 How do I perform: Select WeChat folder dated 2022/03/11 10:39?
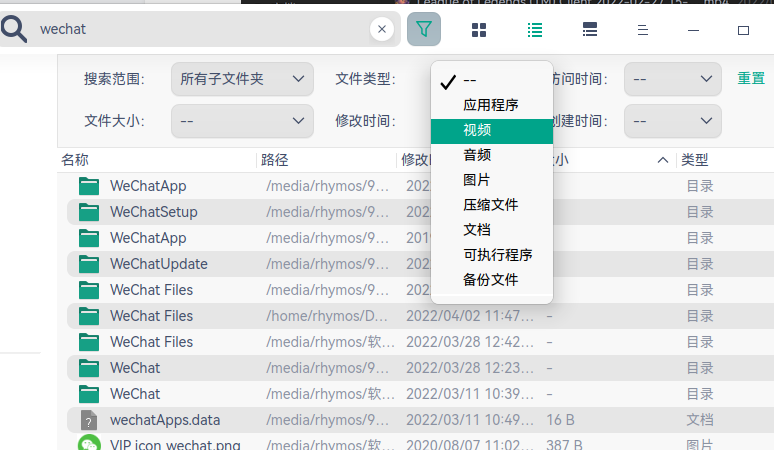point(421,394)
